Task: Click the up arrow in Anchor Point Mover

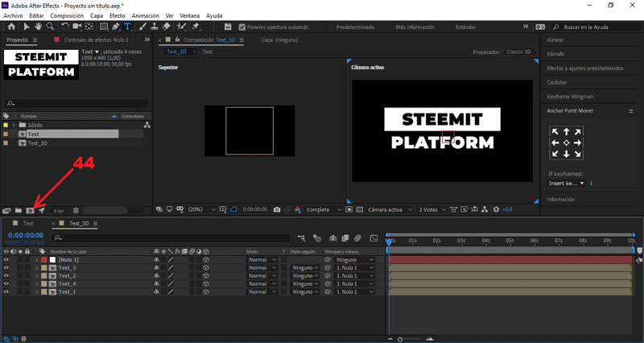Action: [566, 132]
